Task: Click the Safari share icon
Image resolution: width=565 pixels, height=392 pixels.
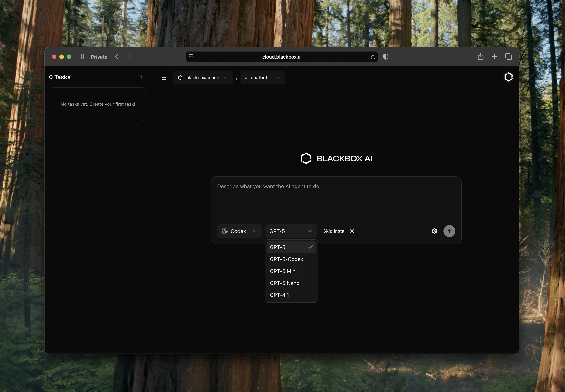Action: pos(480,57)
